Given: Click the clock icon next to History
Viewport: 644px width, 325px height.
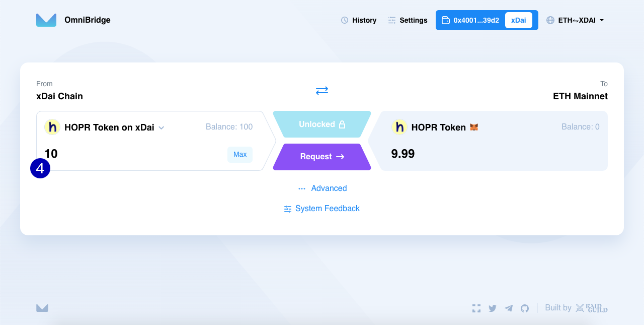Looking at the screenshot, I should (345, 20).
